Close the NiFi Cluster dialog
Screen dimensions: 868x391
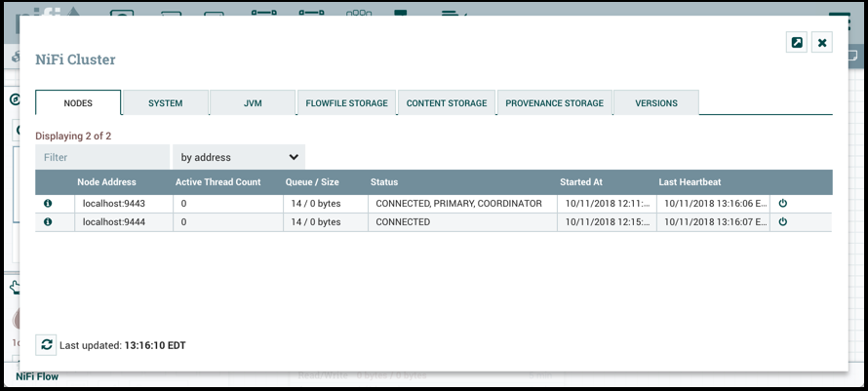[x=822, y=43]
